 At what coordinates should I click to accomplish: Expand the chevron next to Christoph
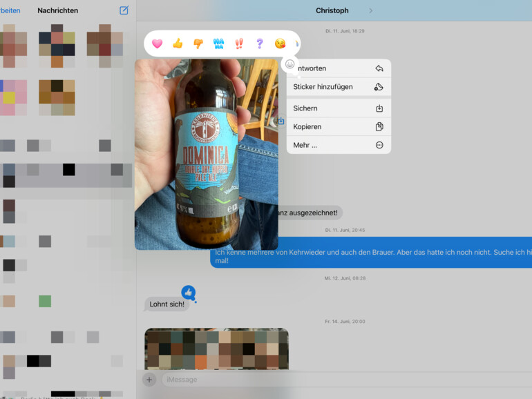(370, 11)
